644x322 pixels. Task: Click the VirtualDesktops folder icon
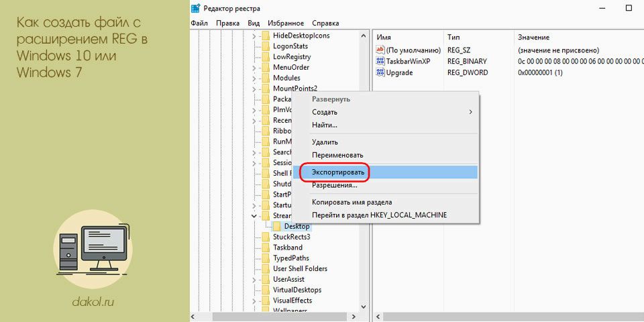(266, 290)
